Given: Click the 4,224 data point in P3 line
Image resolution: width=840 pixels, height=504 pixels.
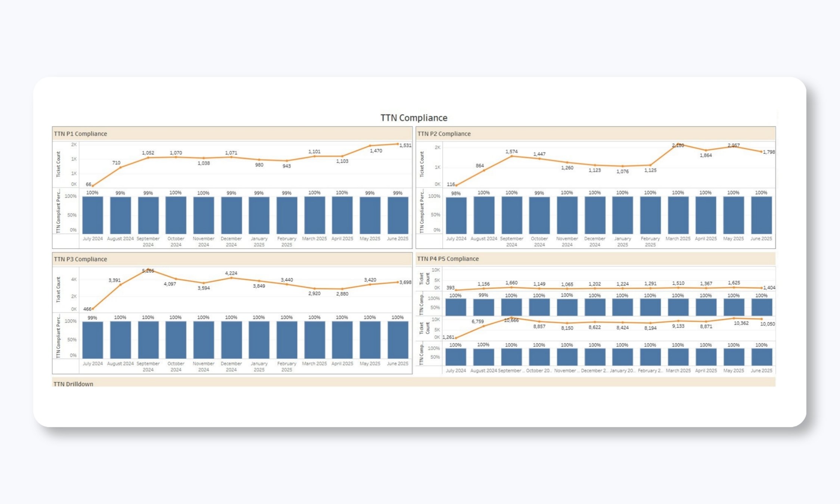Looking at the screenshot, I should (x=231, y=278).
